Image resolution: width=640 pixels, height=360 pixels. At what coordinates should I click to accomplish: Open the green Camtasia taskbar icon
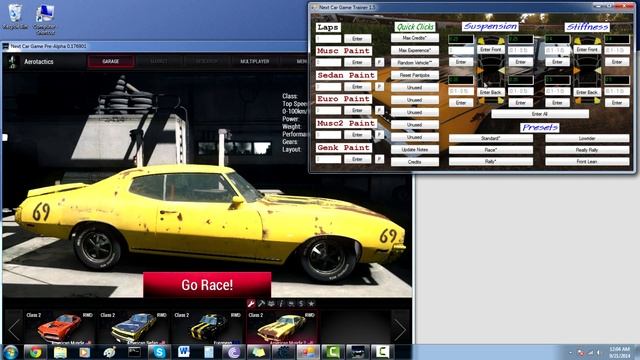[x=332, y=352]
